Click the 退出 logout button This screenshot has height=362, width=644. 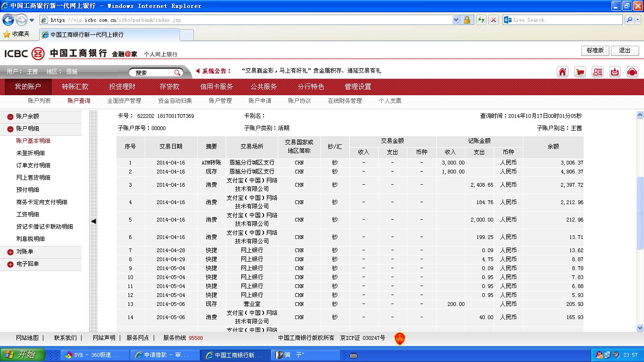(x=625, y=50)
